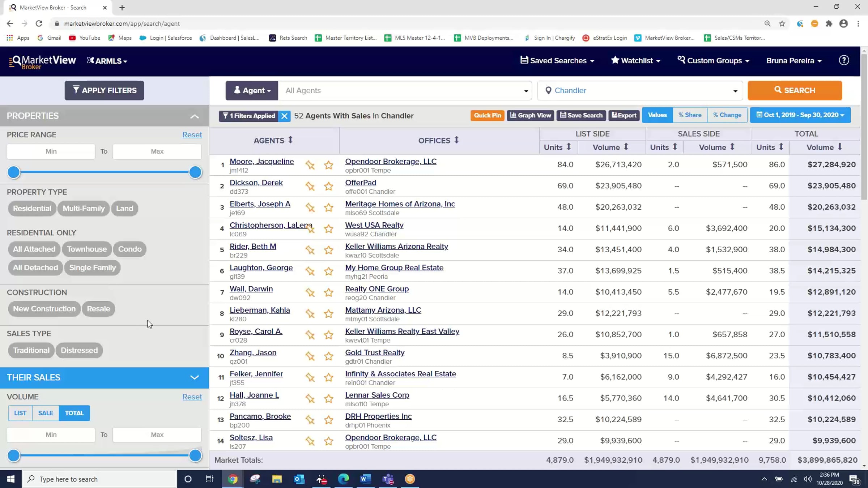Star Jennifer Felker for watchlist
Screen dimensions: 868x488
328,377
